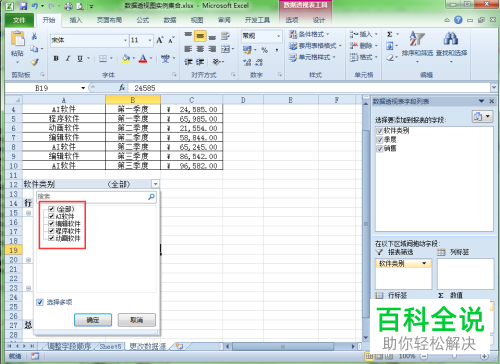Click the formula bar showing 24585
The width and height of the screenshot is (500, 364).
[310, 88]
